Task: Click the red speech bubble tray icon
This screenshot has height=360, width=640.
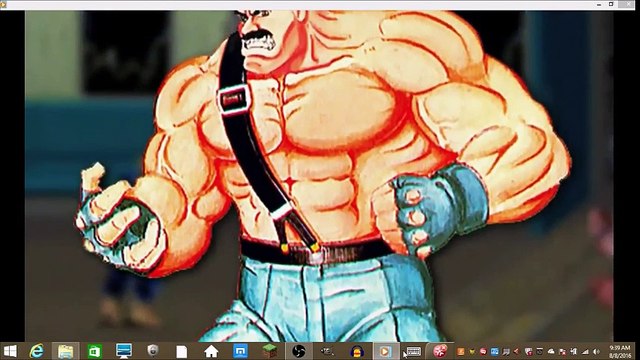Action: point(483,352)
